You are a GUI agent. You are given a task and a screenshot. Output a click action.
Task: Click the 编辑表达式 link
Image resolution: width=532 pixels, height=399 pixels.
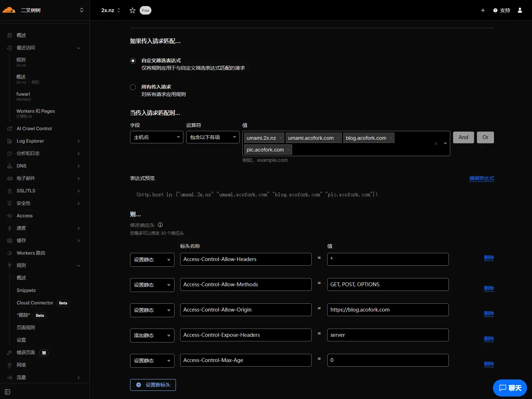click(x=481, y=179)
